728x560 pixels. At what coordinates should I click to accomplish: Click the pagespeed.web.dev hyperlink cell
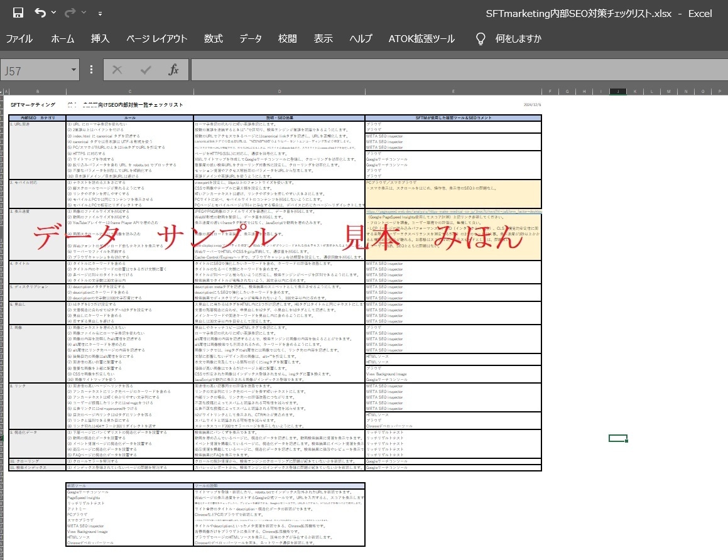coord(453,212)
